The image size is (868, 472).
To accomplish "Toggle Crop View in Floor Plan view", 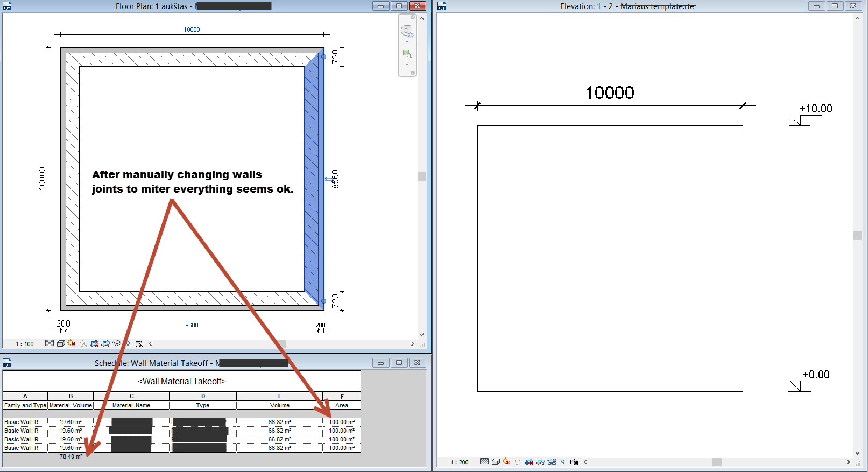I will [x=95, y=343].
